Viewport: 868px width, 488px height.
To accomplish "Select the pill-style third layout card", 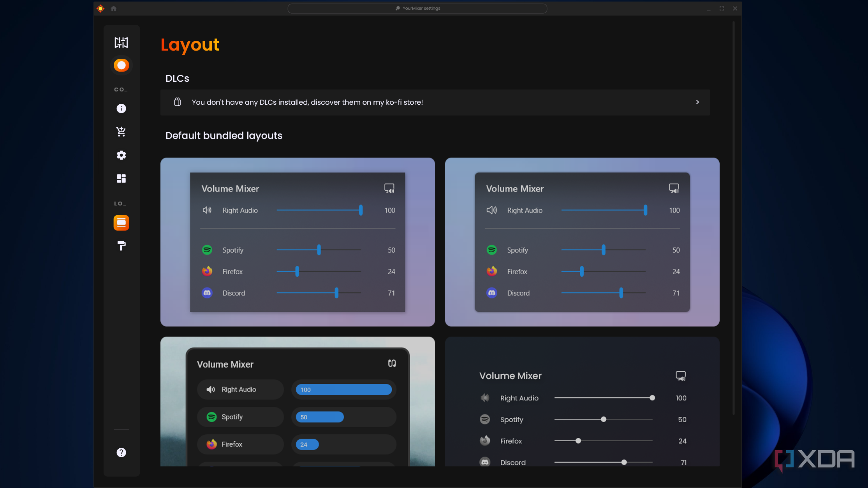I will 298,401.
